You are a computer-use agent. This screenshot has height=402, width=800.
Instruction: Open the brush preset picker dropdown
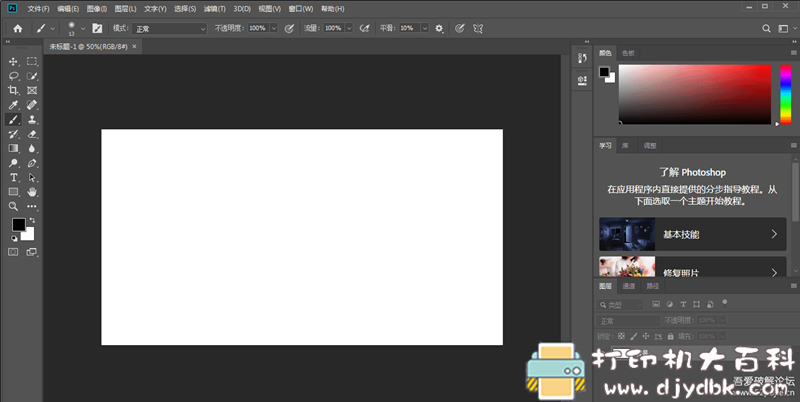pyautogui.click(x=83, y=29)
